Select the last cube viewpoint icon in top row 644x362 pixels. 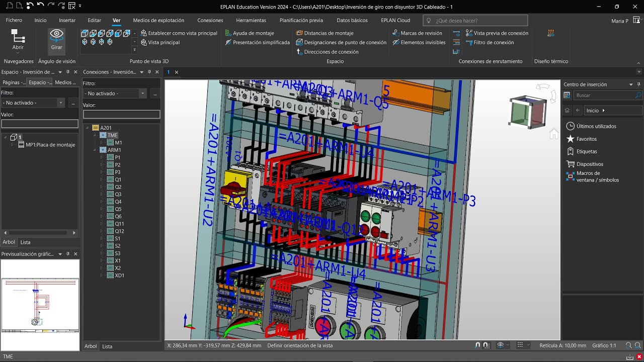(x=127, y=33)
